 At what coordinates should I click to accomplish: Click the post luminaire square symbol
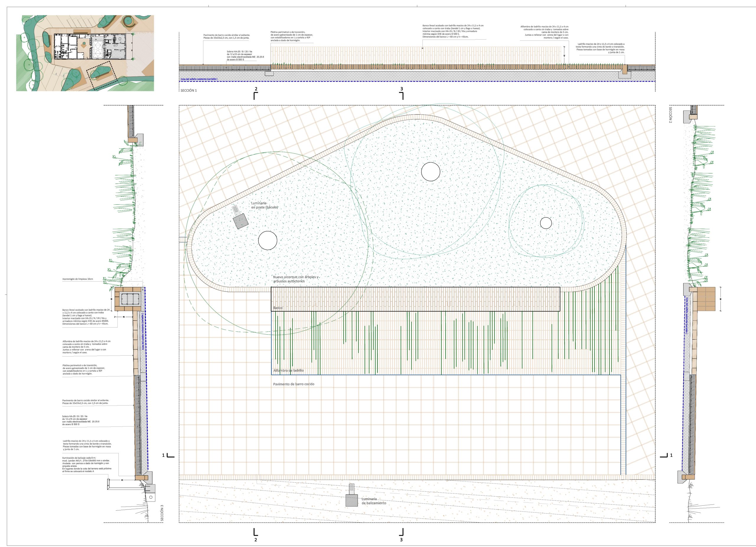tap(240, 221)
